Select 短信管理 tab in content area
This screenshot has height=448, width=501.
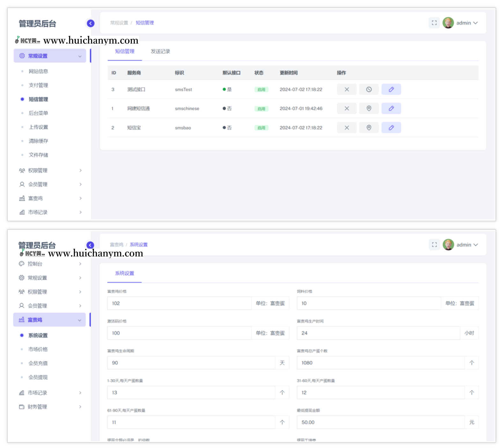125,52
